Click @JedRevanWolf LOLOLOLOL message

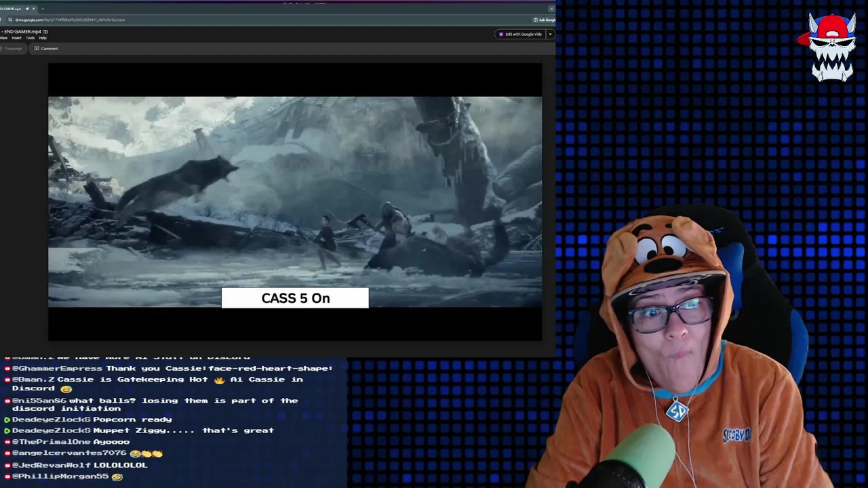(x=75, y=465)
